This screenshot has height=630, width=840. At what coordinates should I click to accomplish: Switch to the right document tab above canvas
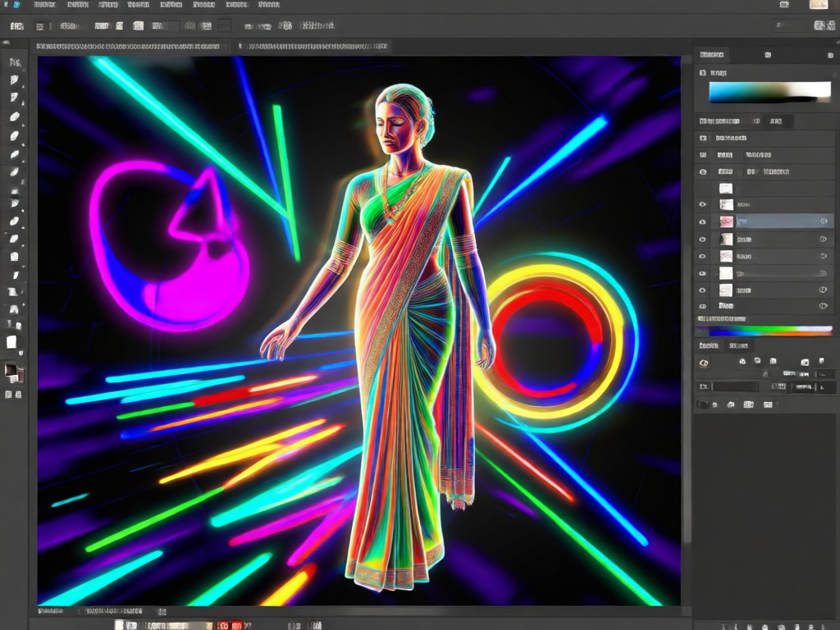click(313, 47)
